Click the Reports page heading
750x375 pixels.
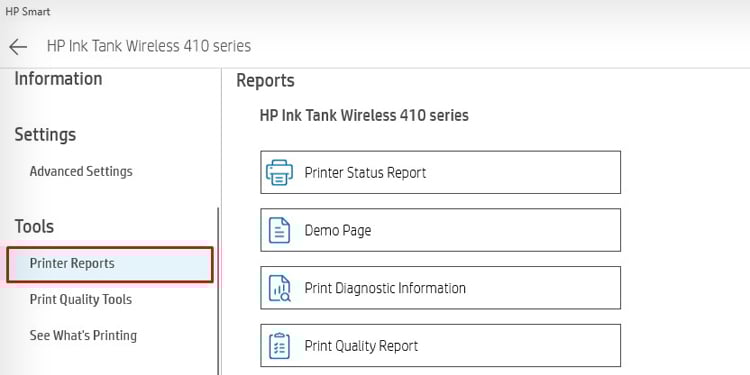[265, 80]
